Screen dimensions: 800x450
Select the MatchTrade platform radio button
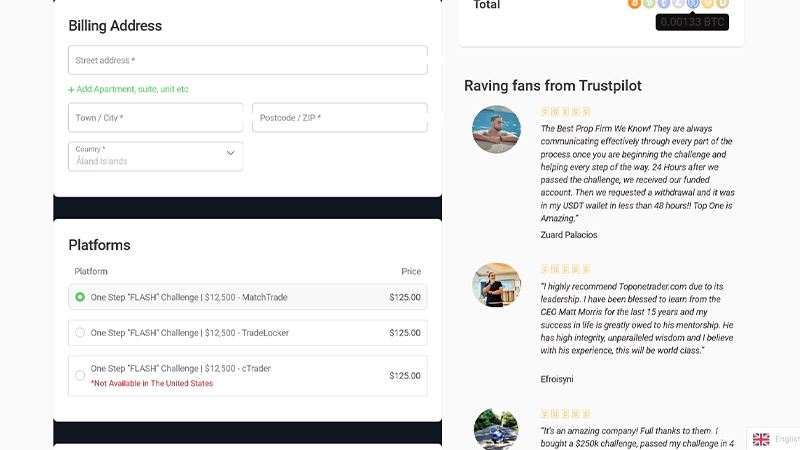click(80, 297)
